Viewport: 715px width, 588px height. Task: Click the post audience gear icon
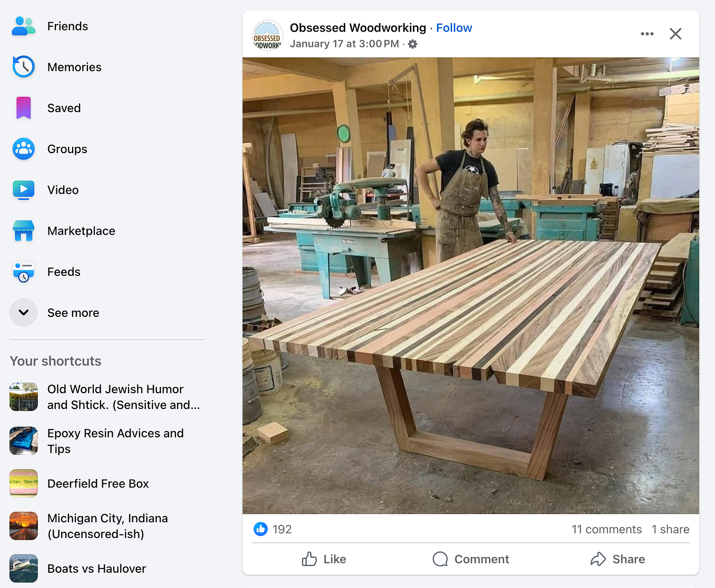(x=413, y=44)
